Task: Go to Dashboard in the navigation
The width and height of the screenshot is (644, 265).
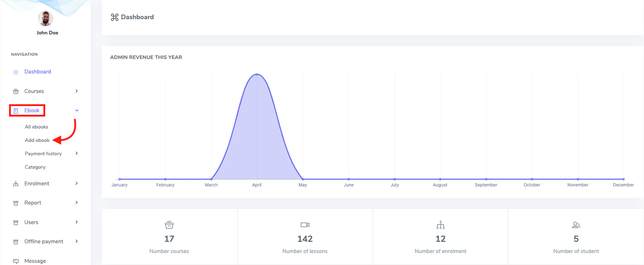Action: point(38,72)
